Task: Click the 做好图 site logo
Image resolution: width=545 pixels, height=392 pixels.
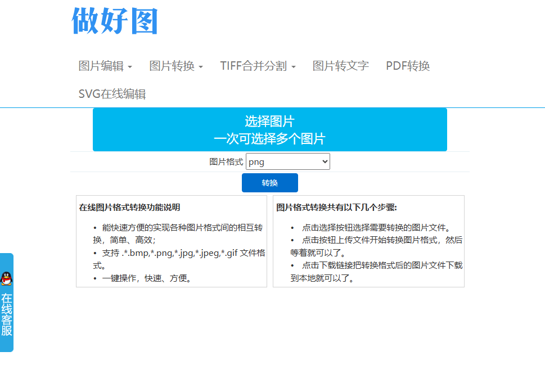Action: (115, 21)
